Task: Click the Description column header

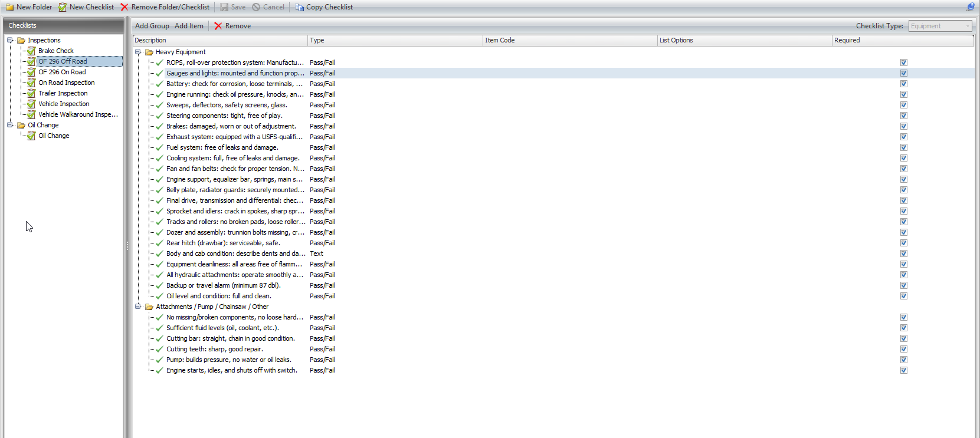Action: pos(219,40)
